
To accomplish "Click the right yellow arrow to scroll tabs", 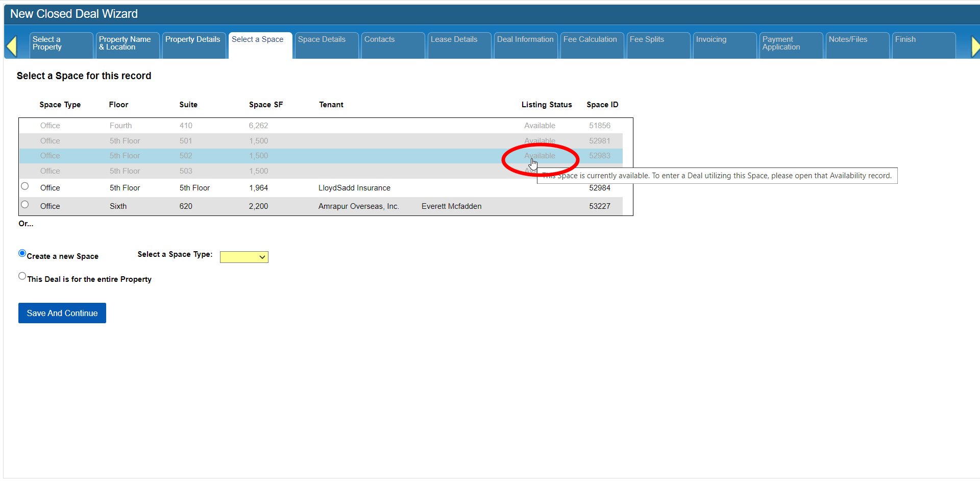I will pyautogui.click(x=975, y=46).
